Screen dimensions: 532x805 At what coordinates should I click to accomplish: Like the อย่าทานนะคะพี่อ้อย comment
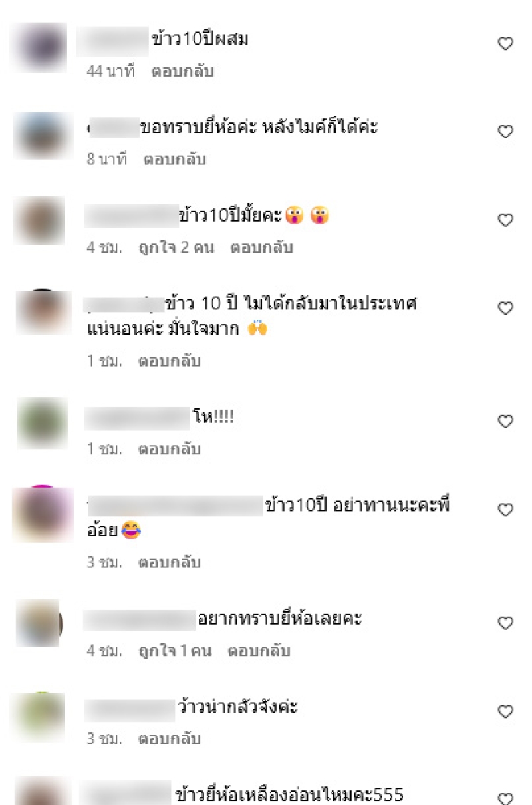pos(506,510)
